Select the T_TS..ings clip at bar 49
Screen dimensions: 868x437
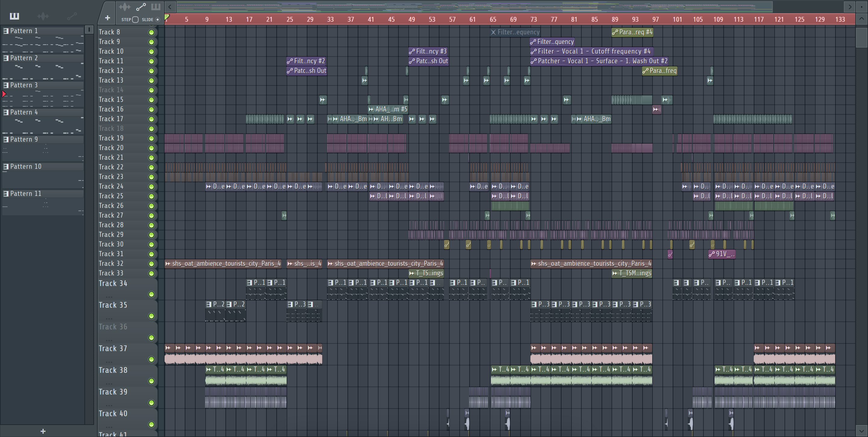coord(426,273)
